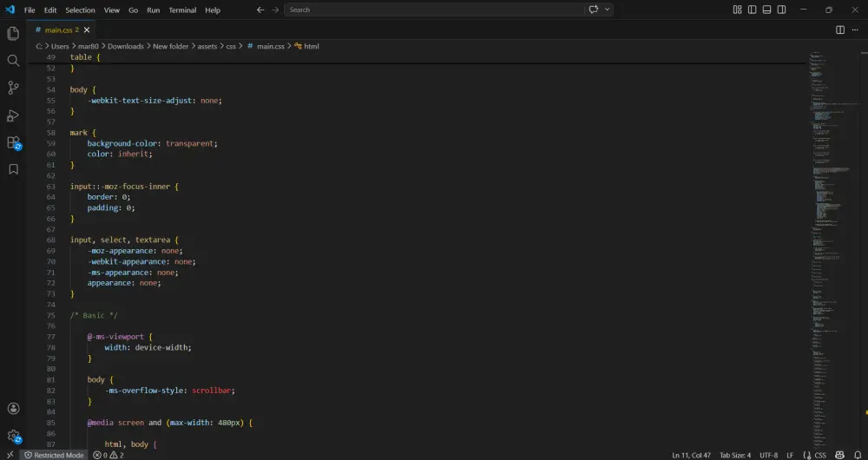This screenshot has height=460, width=868.
Task: Open the Help menu
Action: click(x=213, y=10)
